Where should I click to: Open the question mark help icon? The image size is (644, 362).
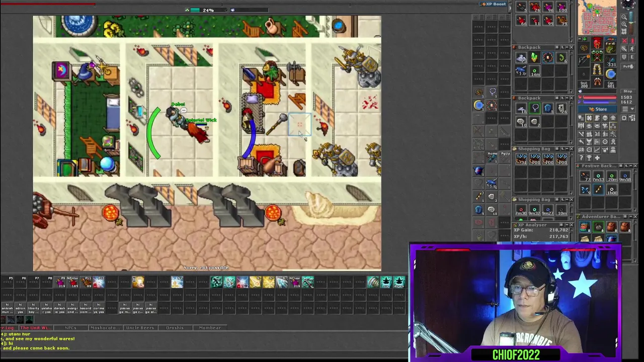pyautogui.click(x=581, y=158)
